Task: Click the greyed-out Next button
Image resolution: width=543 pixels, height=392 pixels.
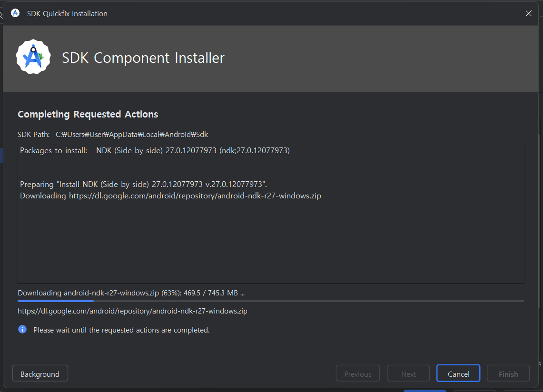Action: tap(408, 373)
